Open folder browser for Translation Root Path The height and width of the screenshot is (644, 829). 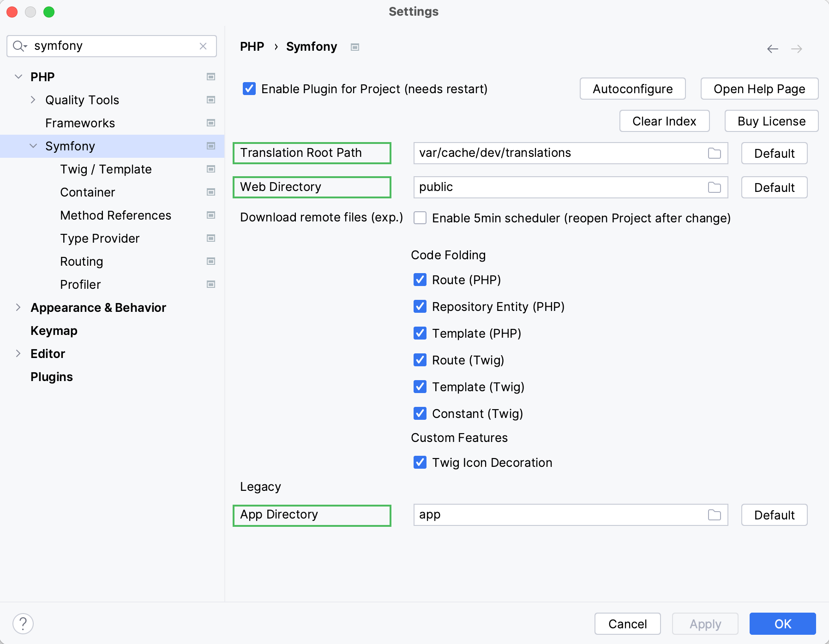[x=714, y=153]
